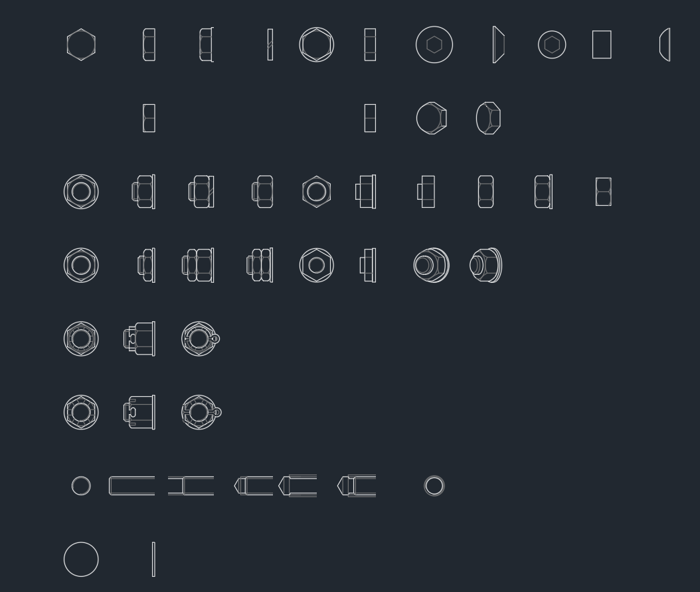This screenshot has height=592, width=700.
Task: Click the thin hatched vertical bar in top row
Action: point(270,44)
